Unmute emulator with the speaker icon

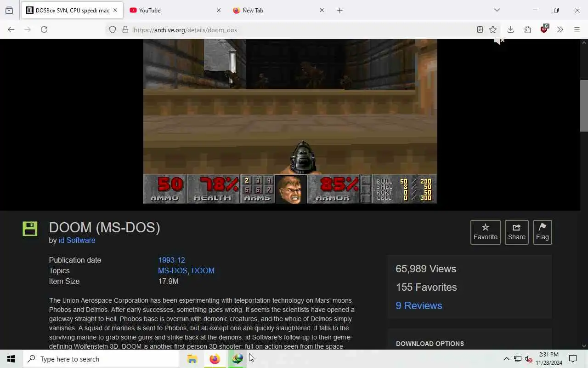(499, 41)
